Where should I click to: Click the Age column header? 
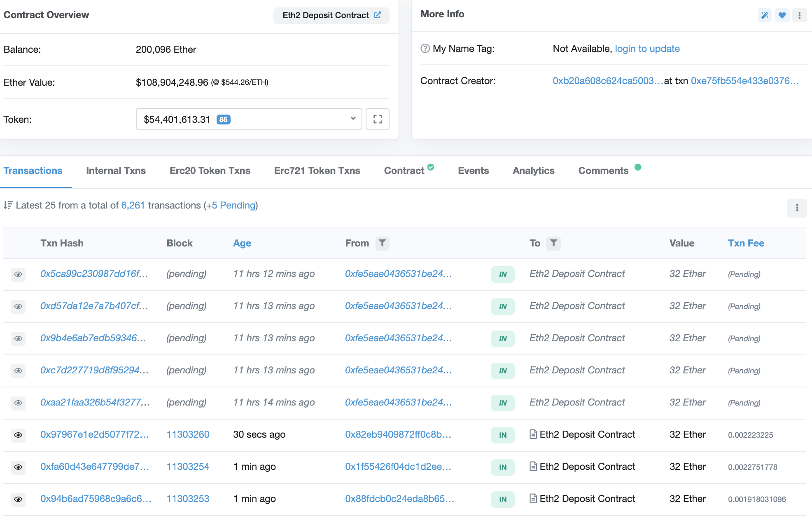[242, 243]
